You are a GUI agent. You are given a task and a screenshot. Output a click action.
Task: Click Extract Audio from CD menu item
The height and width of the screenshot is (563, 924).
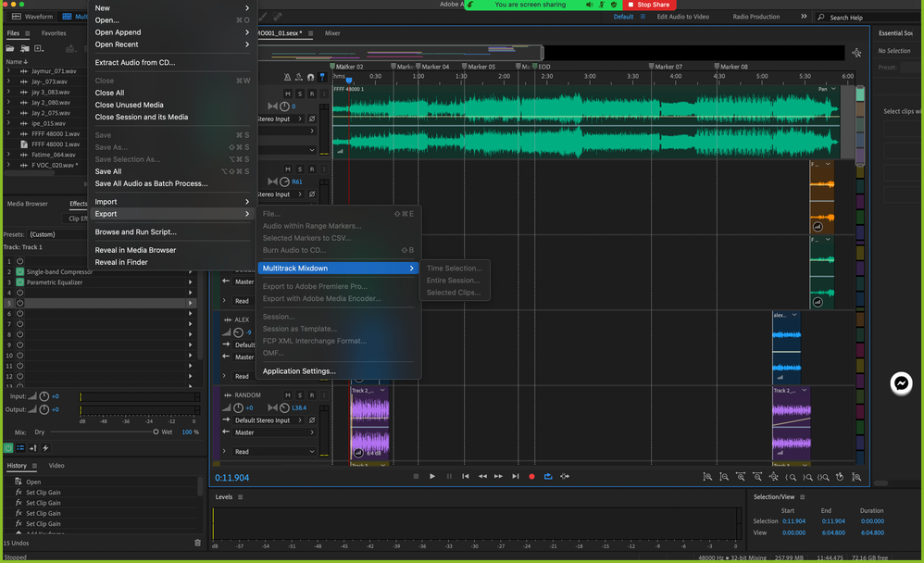[135, 63]
